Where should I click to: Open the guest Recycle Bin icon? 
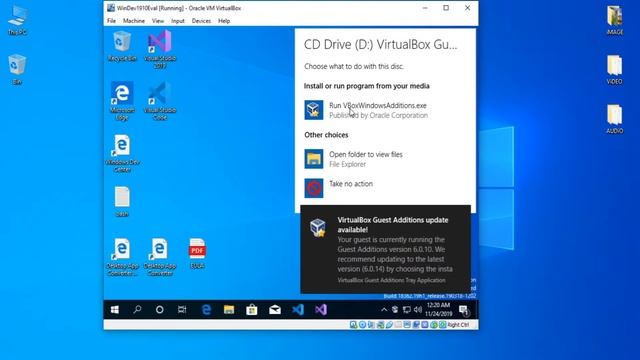pos(122,46)
